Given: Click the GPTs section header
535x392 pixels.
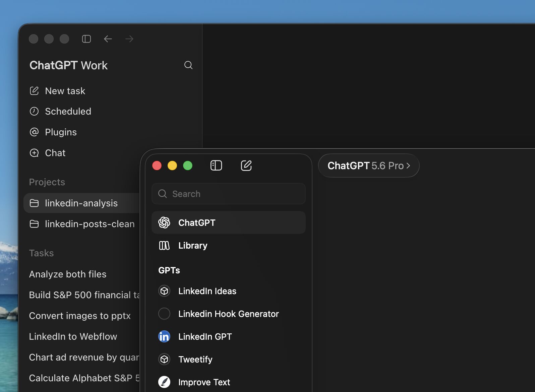Looking at the screenshot, I should [x=169, y=270].
